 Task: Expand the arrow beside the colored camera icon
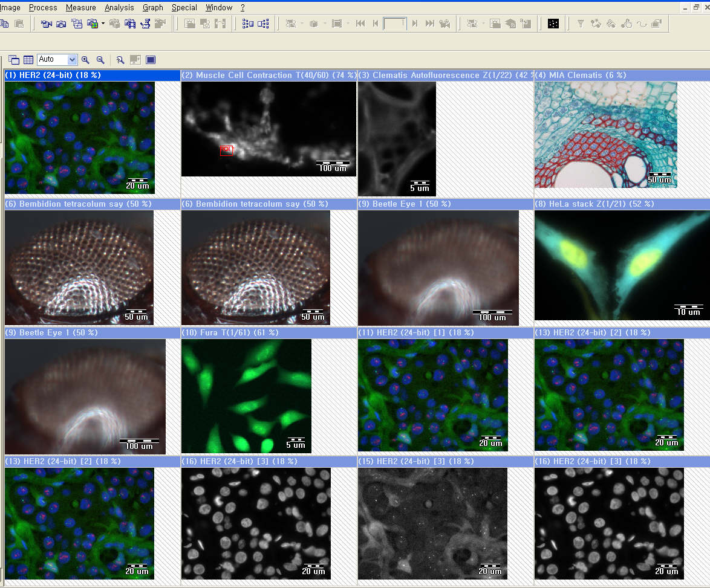(x=103, y=24)
